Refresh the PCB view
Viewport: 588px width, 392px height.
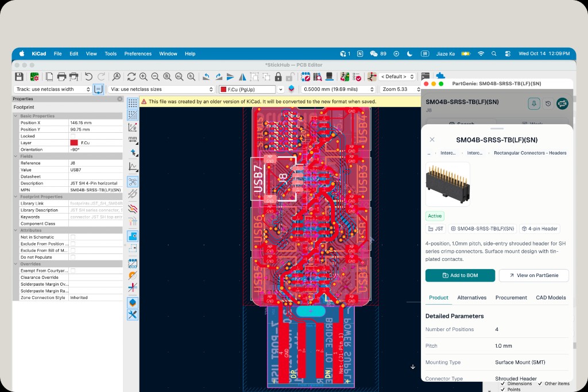click(x=131, y=76)
